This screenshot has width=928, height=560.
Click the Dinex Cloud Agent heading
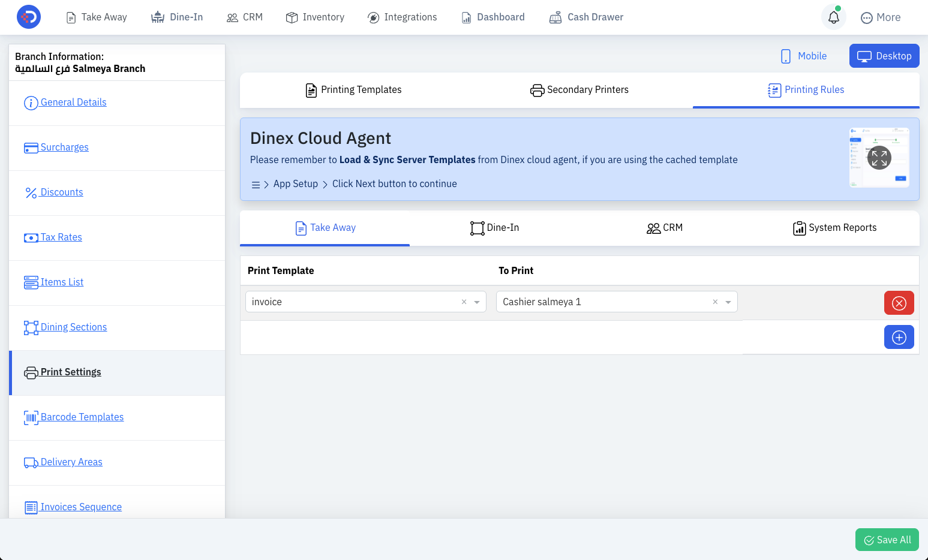(320, 139)
